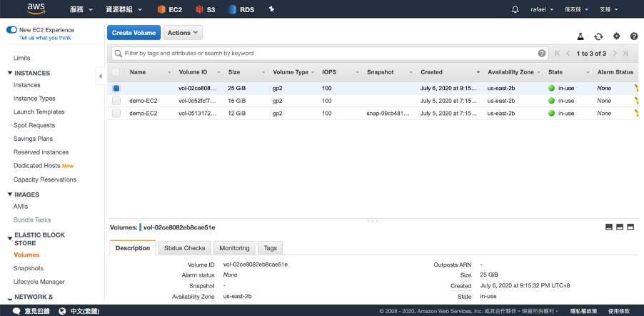Check the select-all volumes checkbox

(x=116, y=72)
